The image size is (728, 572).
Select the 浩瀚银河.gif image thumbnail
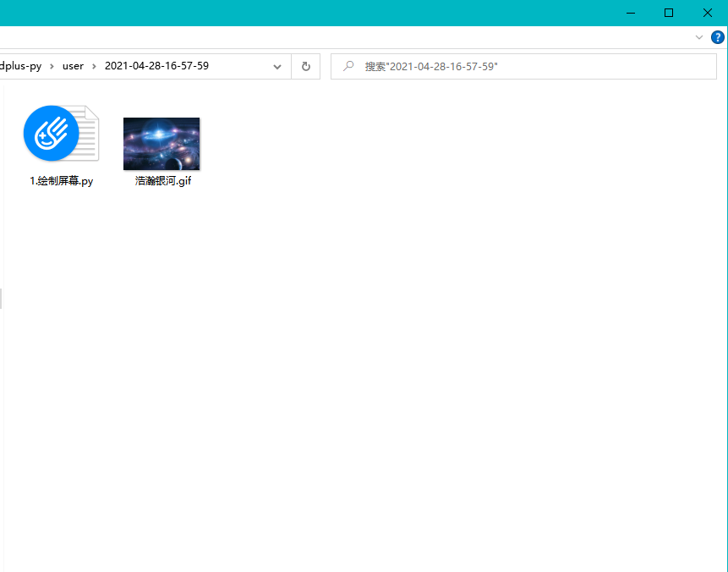point(161,144)
